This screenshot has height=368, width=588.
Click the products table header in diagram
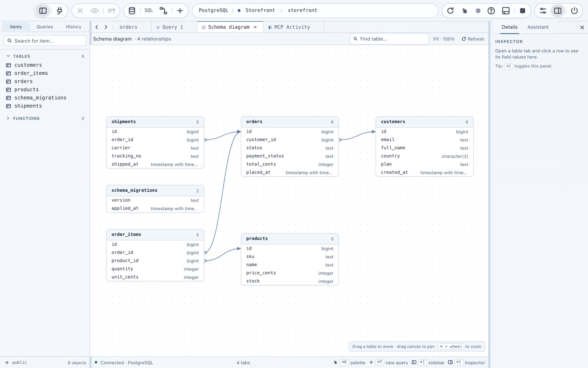click(290, 238)
